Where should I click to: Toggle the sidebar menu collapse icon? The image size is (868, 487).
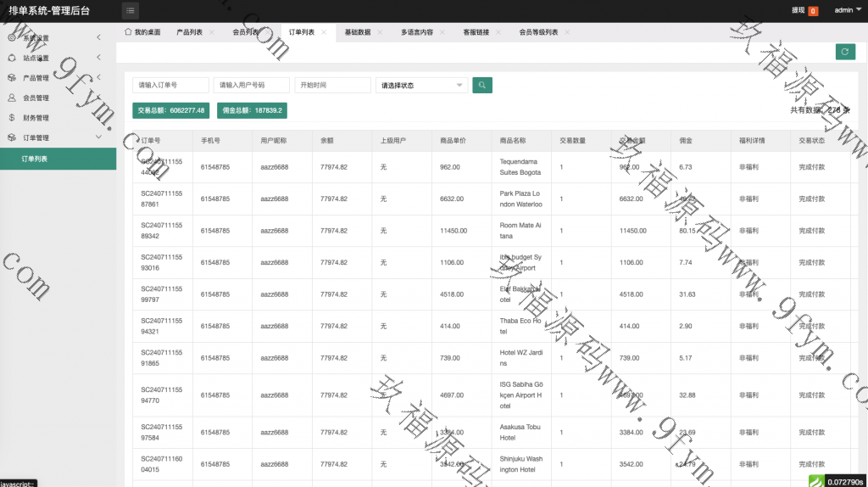point(131,11)
